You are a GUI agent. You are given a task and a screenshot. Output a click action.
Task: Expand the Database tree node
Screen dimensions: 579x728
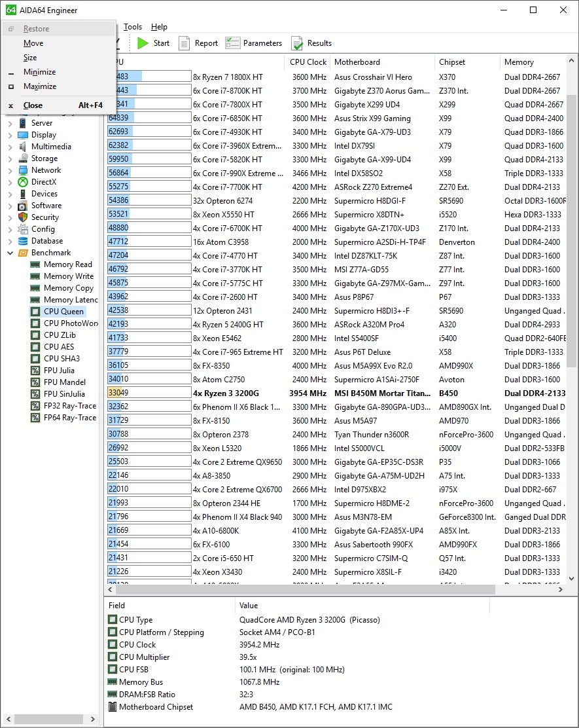click(10, 241)
